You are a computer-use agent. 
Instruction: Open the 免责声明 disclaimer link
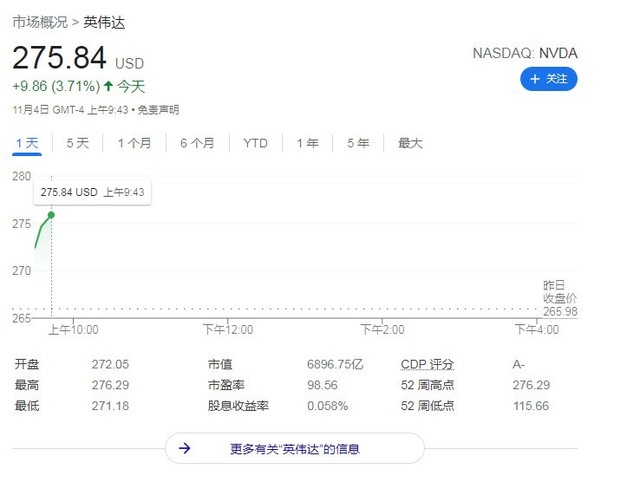click(x=158, y=110)
